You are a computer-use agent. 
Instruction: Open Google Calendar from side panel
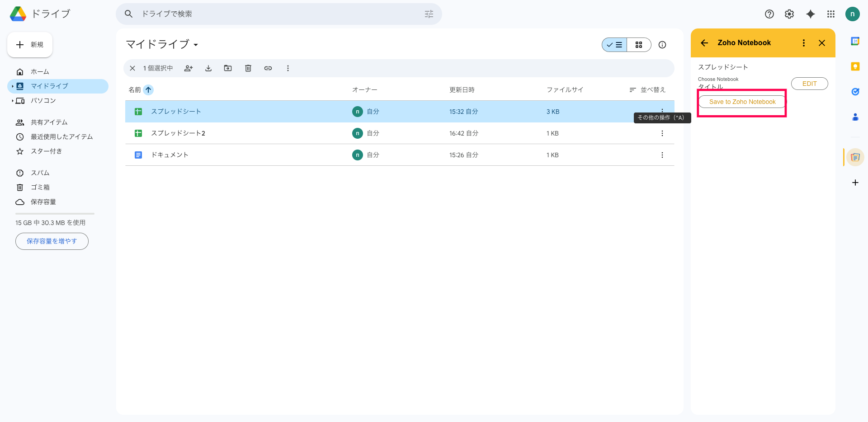855,42
